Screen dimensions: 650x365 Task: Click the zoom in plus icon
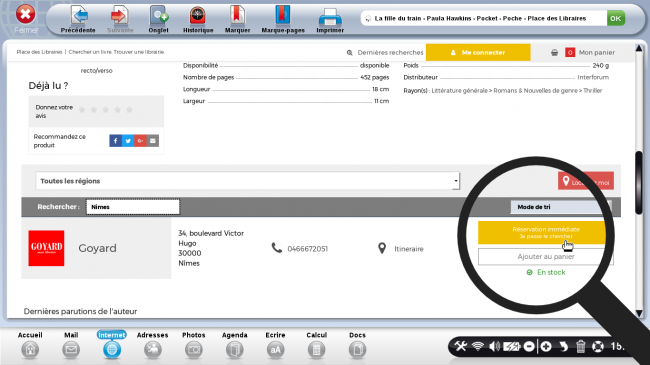pos(546,346)
